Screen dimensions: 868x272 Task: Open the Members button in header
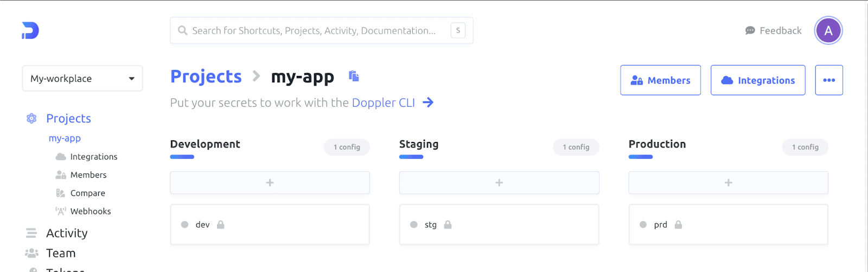tap(660, 80)
